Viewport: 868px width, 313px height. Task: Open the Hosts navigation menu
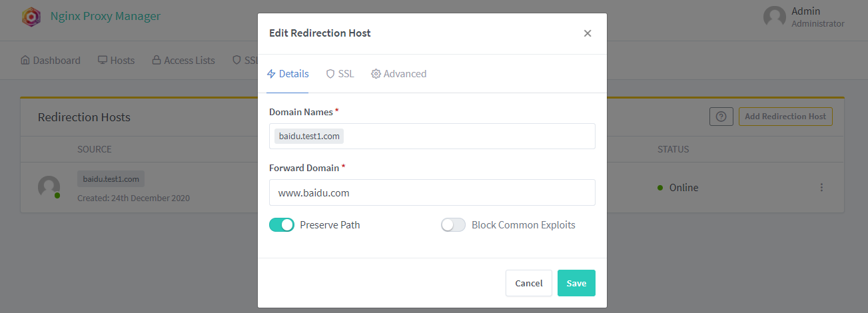(116, 61)
